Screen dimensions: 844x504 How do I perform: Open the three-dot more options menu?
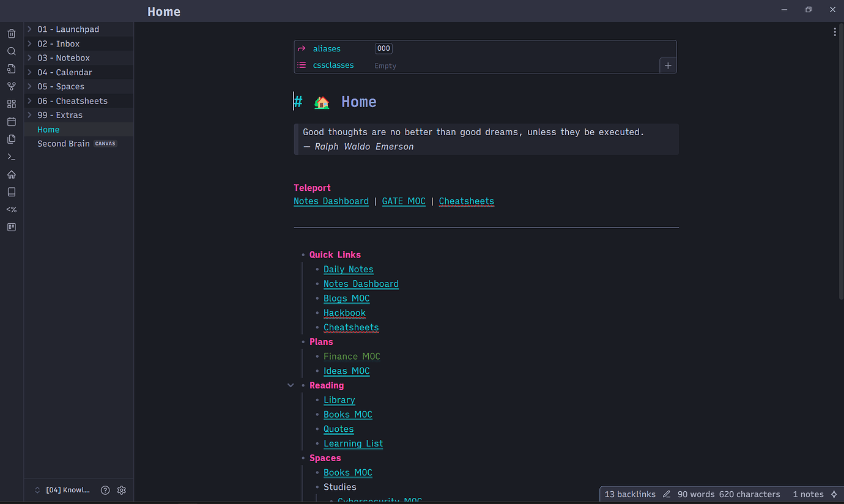[x=834, y=32]
